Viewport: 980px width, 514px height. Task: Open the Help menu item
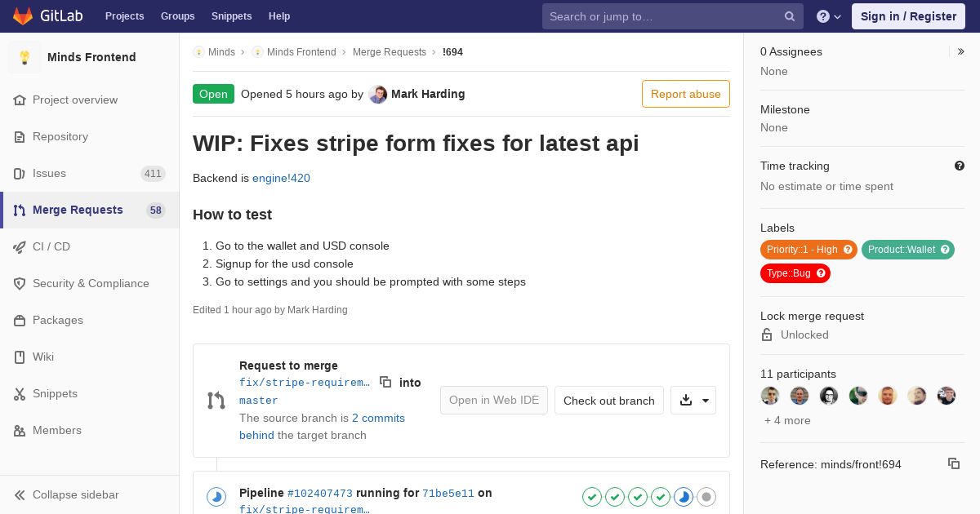tap(279, 16)
